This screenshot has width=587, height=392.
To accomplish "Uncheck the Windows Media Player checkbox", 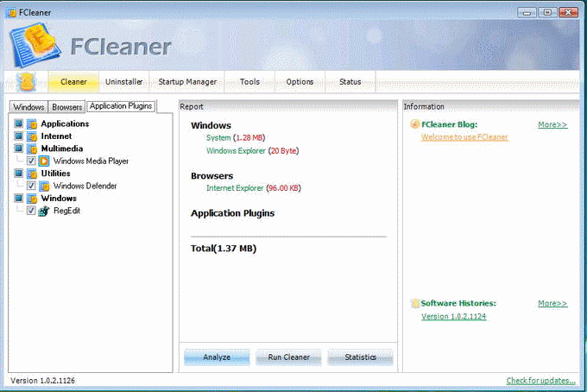I will click(31, 161).
